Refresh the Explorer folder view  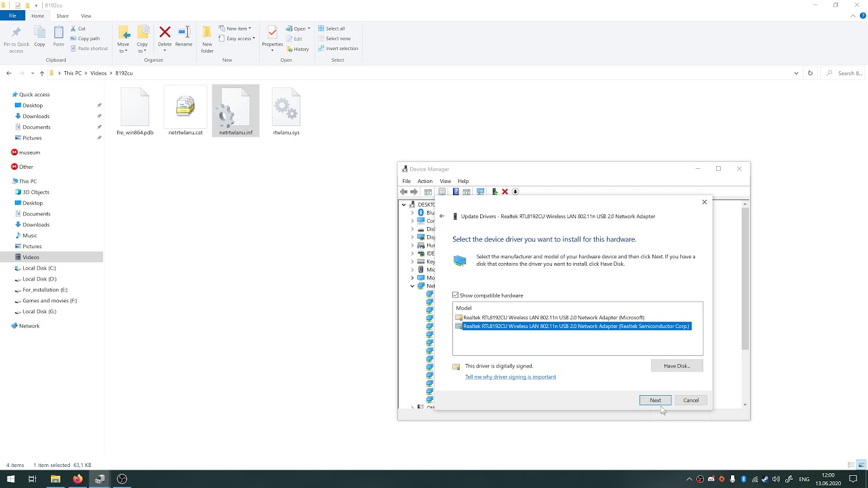(x=810, y=73)
